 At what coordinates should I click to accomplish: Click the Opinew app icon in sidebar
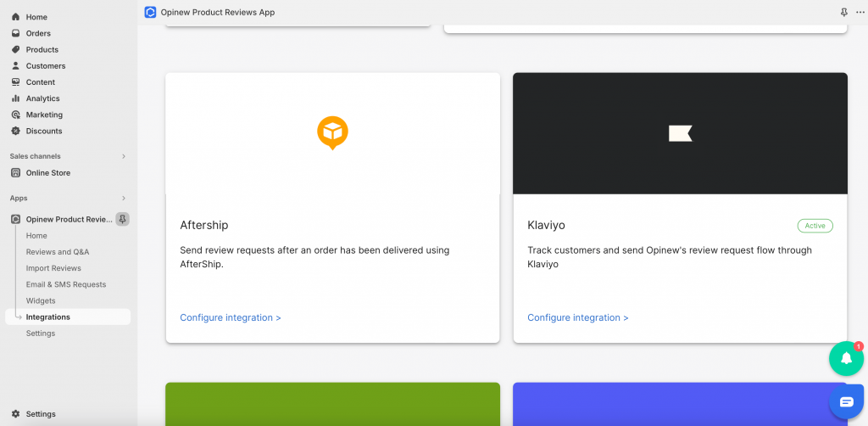[15, 220]
